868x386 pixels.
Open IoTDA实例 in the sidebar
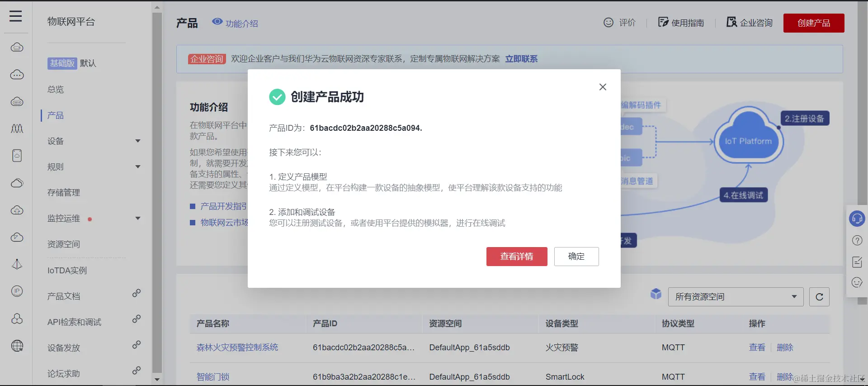(x=67, y=271)
